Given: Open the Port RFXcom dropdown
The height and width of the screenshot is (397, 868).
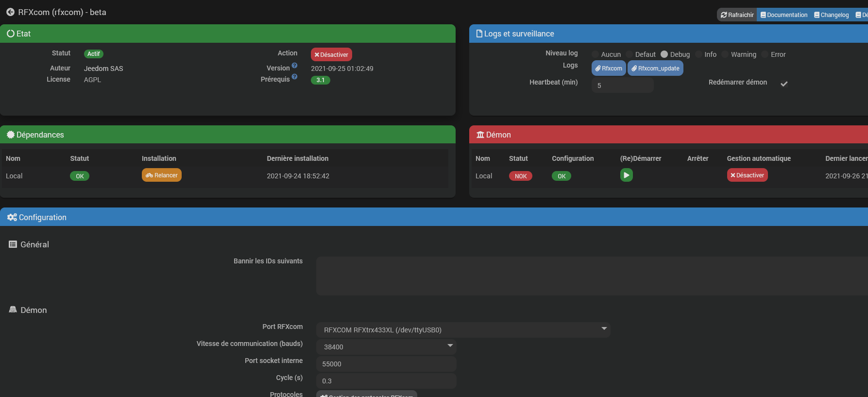Looking at the screenshot, I should click(463, 330).
